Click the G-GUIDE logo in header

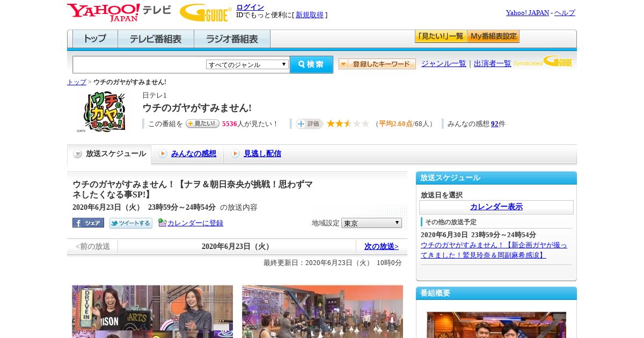pyautogui.click(x=206, y=12)
